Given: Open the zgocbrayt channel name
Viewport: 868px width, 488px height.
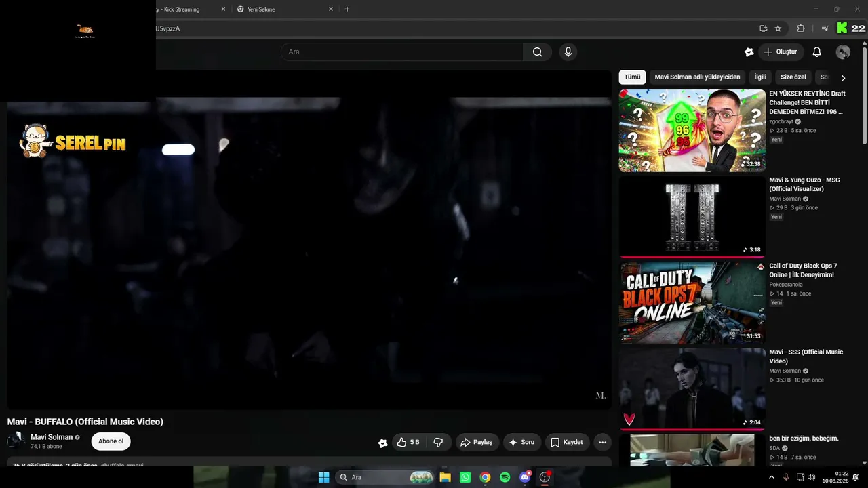Looking at the screenshot, I should [x=781, y=121].
